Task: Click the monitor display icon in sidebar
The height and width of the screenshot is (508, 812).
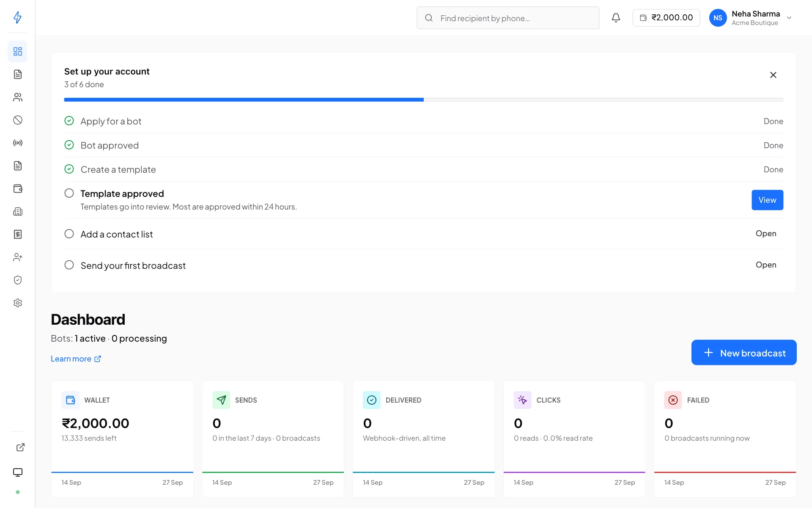Action: [17, 472]
